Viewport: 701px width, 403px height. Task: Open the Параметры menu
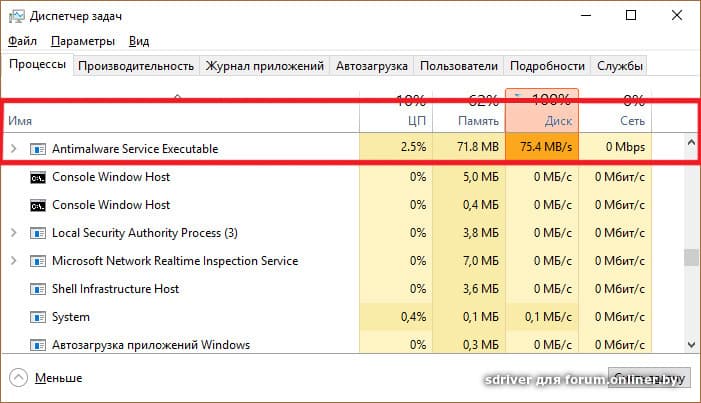click(x=83, y=41)
